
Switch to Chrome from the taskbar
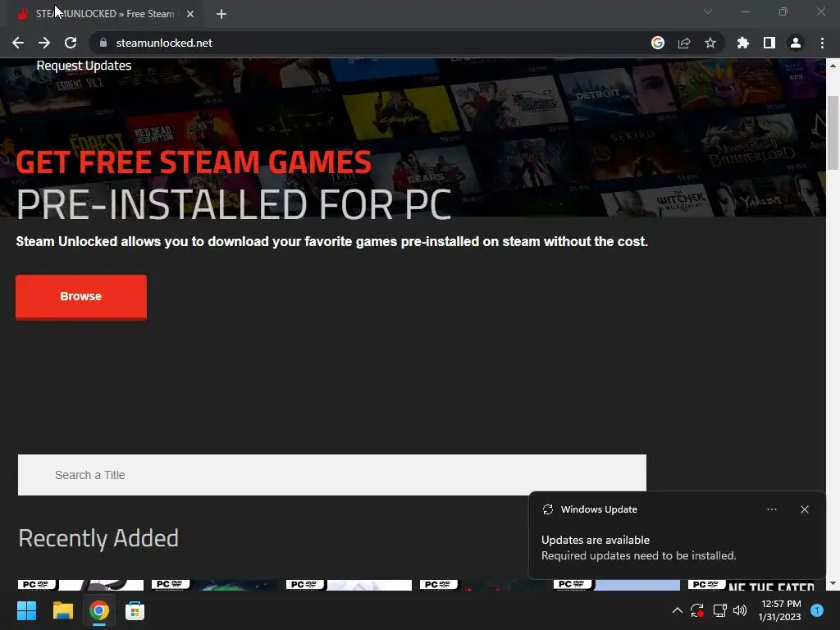coord(99,610)
